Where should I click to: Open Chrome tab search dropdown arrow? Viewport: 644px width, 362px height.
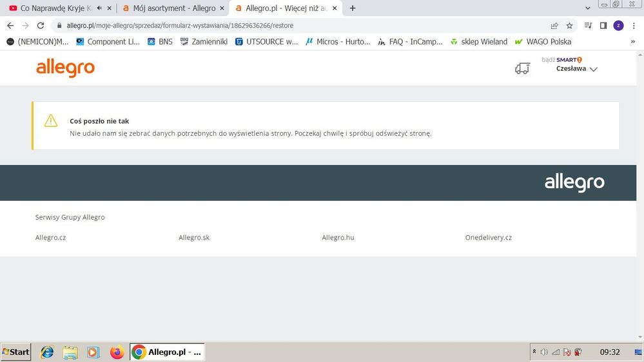[588, 8]
